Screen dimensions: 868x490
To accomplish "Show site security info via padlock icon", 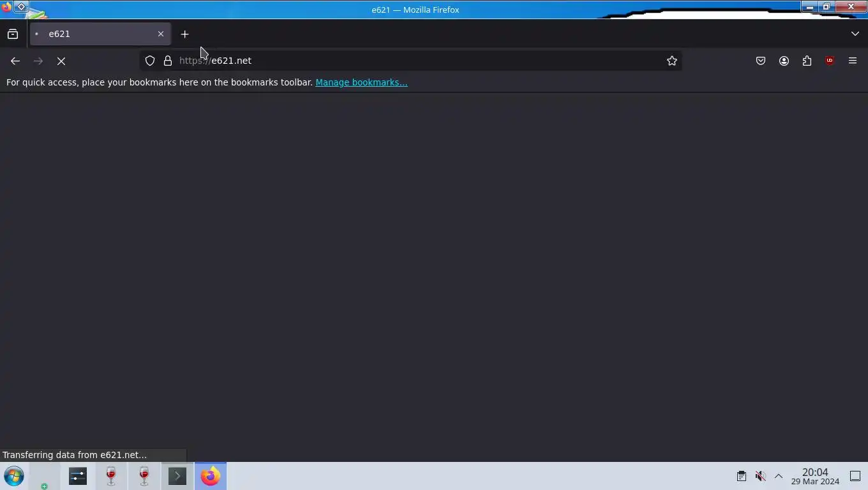I will coord(168,61).
